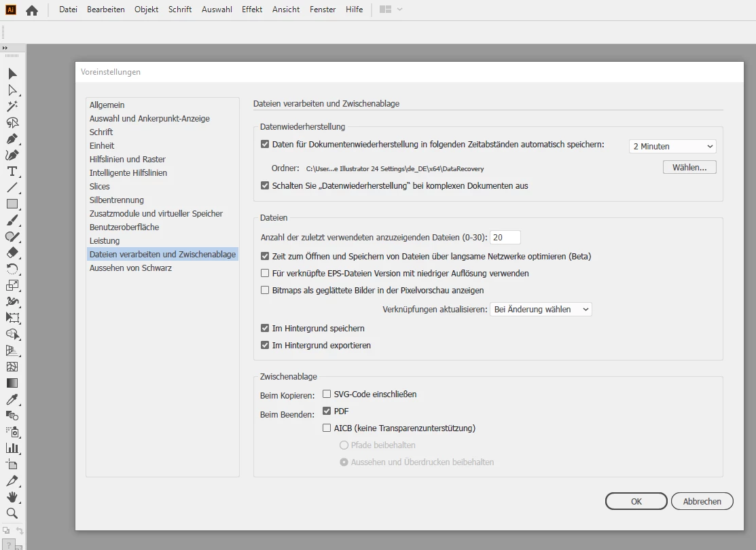This screenshot has width=756, height=550.
Task: Select the Line Segment tool
Action: pos(12,188)
